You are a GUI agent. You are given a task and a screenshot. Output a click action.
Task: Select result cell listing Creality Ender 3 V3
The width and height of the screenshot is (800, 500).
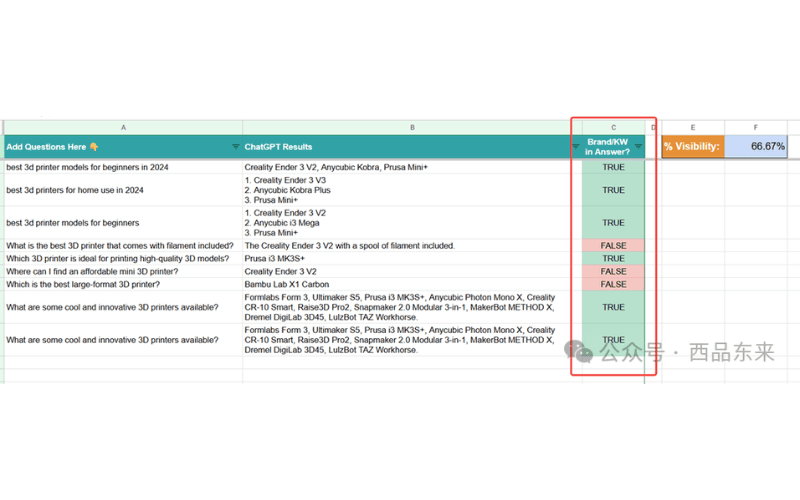(x=412, y=190)
